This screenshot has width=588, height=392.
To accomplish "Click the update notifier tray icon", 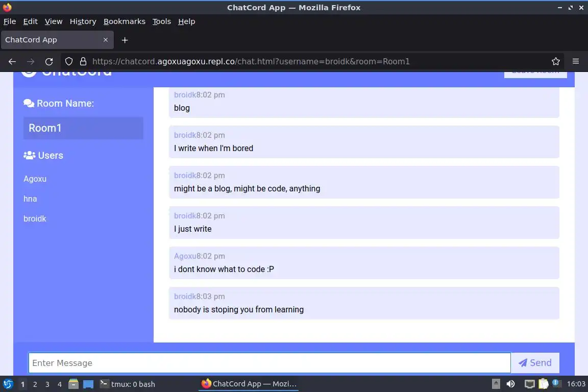I will pos(556,383).
